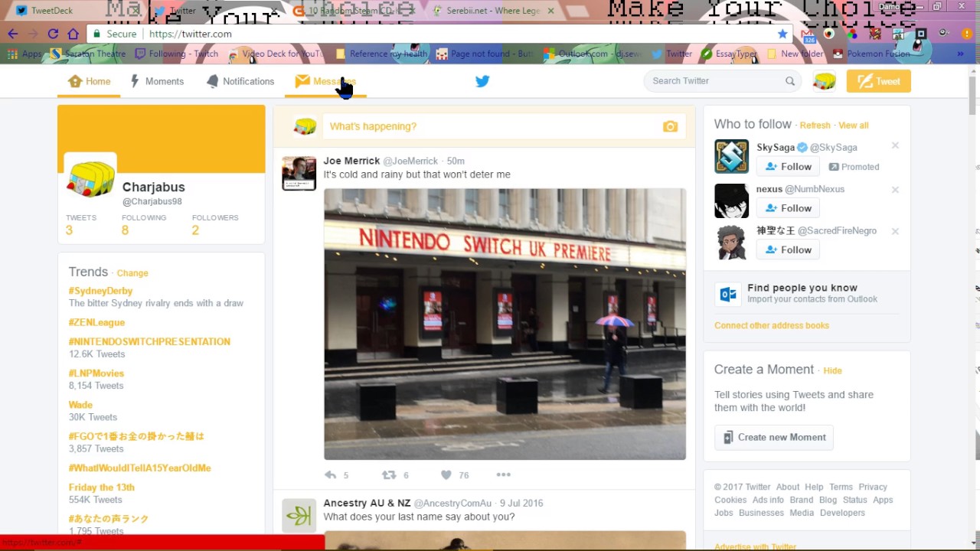Click SkySaga suggested account avatar

[731, 156]
